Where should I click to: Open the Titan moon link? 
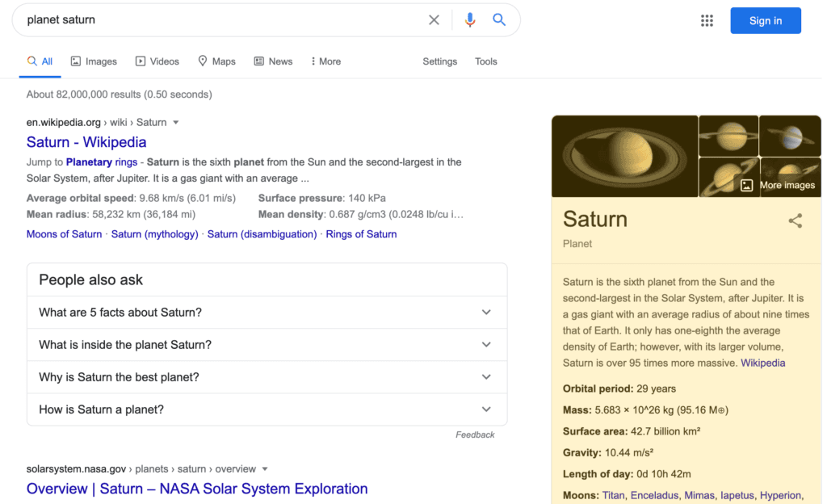coord(613,496)
